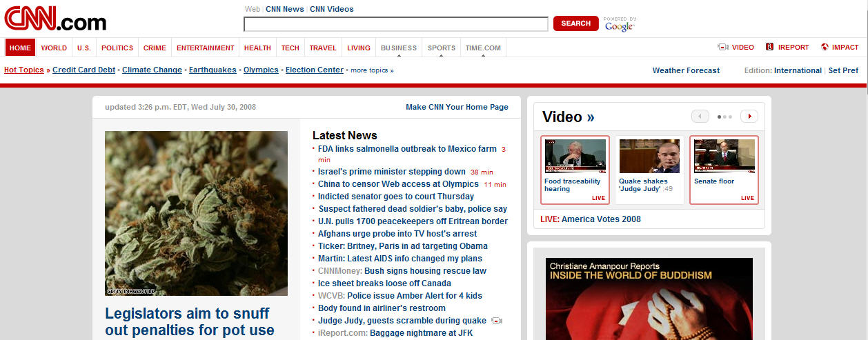Screen dimensions: 868x340
Task: Select the Web search scope option
Action: tap(253, 10)
